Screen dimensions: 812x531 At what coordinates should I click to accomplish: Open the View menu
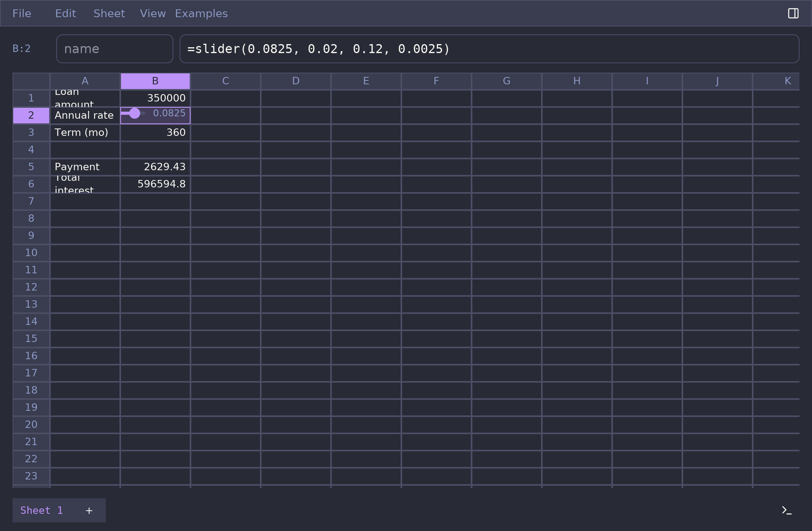[153, 13]
